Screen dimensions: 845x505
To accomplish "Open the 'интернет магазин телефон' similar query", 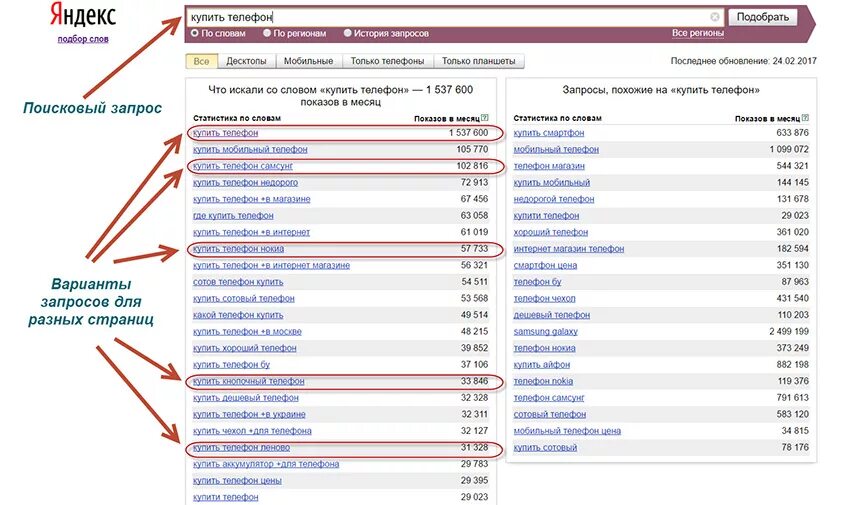I will [569, 249].
